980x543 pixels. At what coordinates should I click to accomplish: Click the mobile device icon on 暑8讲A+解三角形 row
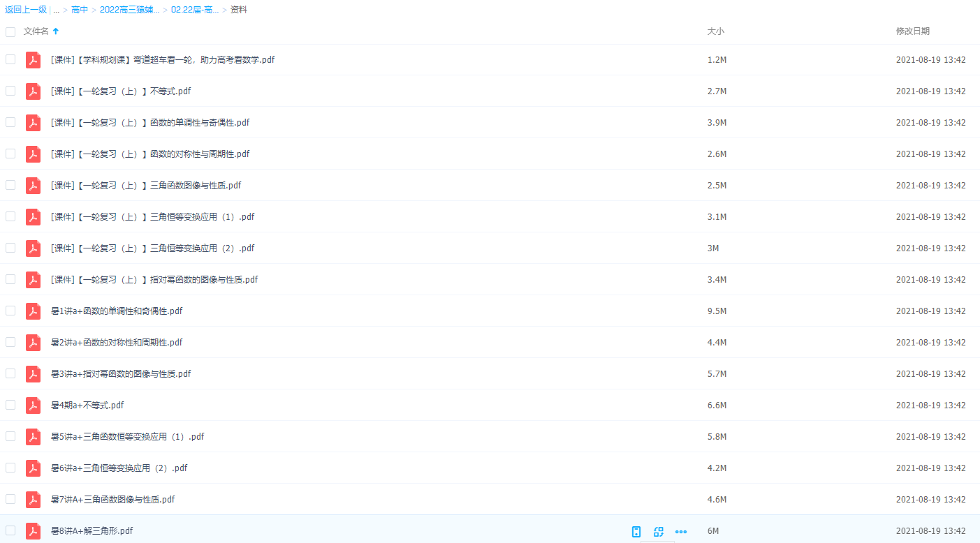(636, 531)
